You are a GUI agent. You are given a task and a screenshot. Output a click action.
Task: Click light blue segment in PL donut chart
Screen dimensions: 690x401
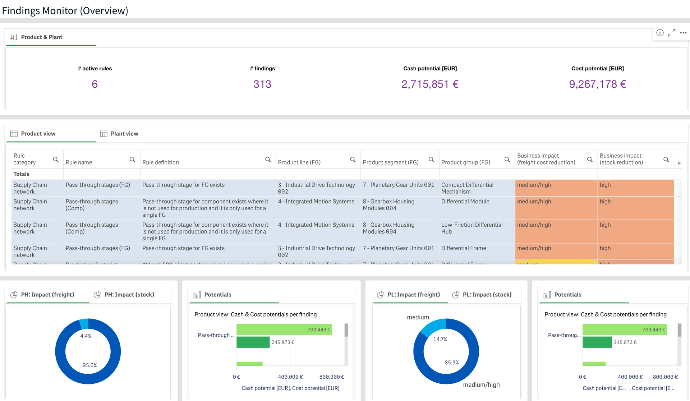pyautogui.click(x=432, y=326)
